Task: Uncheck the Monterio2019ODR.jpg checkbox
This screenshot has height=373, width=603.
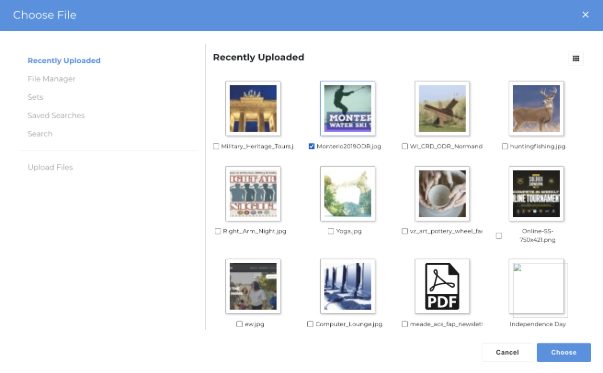Action: [x=311, y=146]
